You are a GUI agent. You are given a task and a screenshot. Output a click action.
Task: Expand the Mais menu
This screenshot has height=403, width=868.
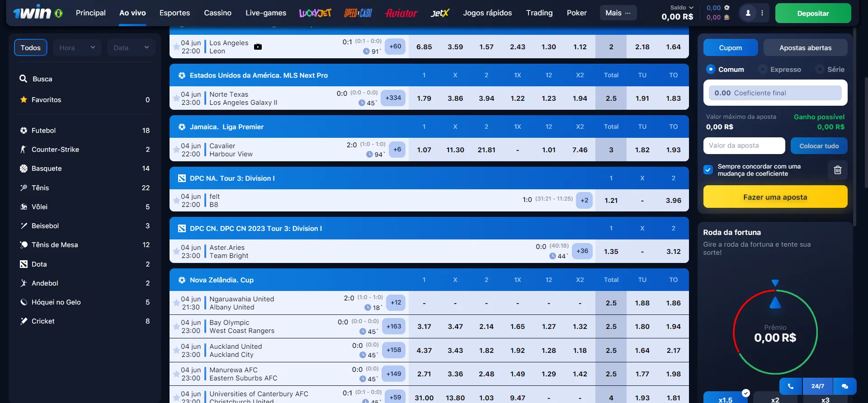point(618,13)
